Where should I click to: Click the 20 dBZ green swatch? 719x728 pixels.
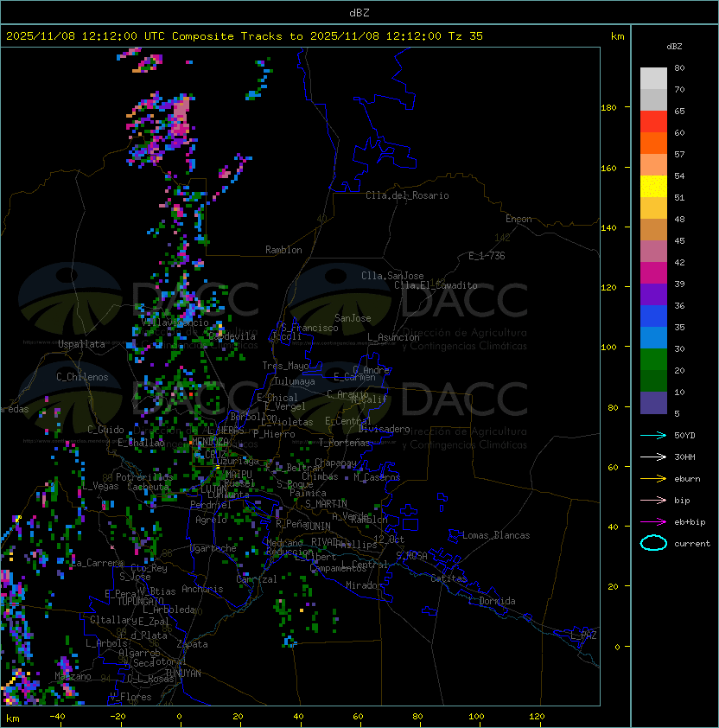[653, 381]
